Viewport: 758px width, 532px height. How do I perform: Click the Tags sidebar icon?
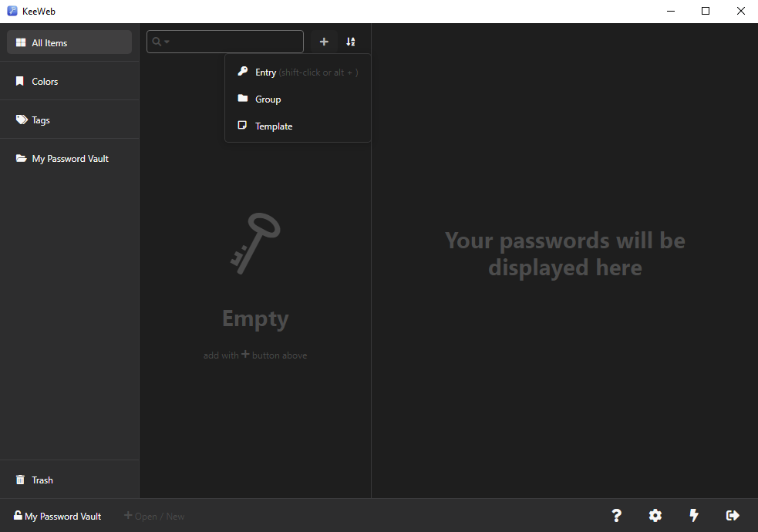point(19,120)
